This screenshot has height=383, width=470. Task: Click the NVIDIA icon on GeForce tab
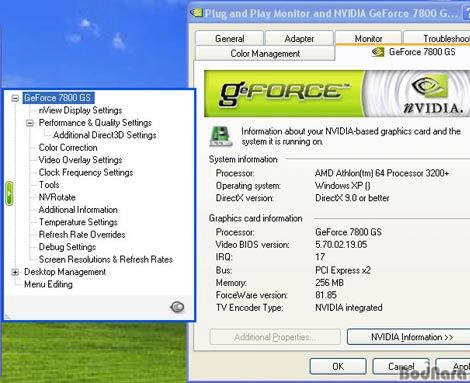pos(378,52)
